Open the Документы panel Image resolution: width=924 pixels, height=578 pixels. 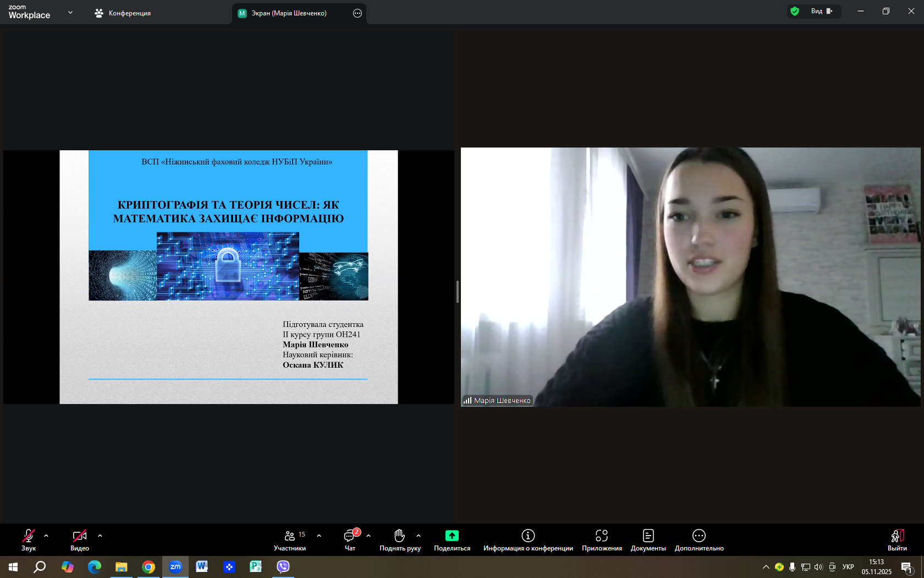[x=648, y=539]
